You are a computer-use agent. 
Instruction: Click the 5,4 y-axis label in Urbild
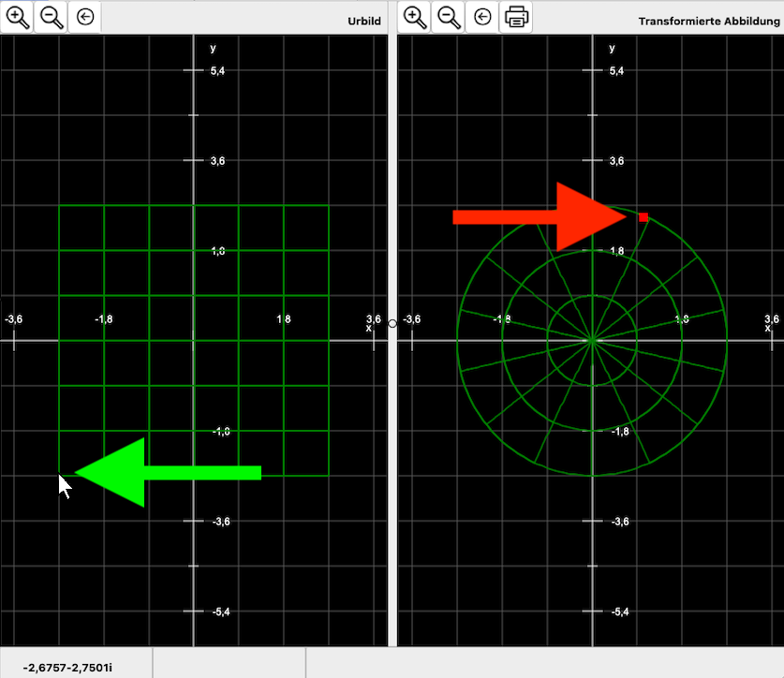[216, 71]
